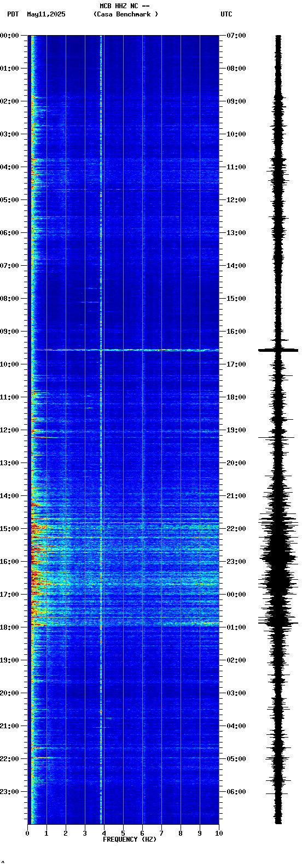
Task: Click the 15:00 PDT time label
Action: (x=9, y=529)
